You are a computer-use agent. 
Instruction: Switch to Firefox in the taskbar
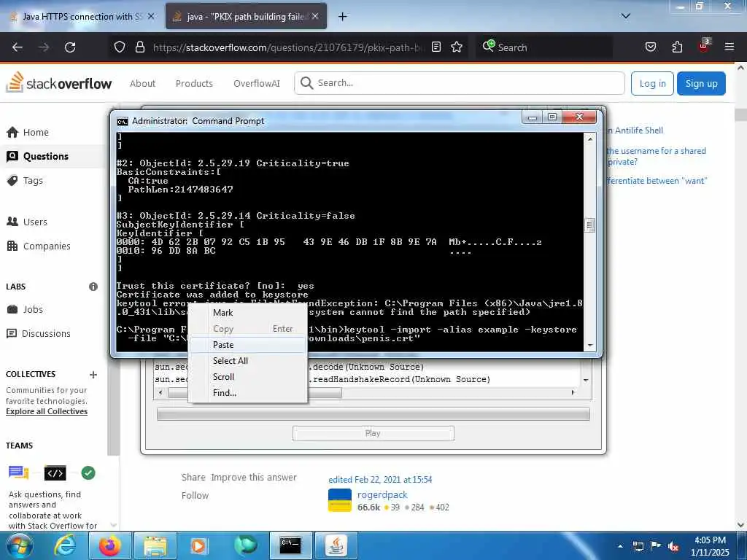(109, 545)
